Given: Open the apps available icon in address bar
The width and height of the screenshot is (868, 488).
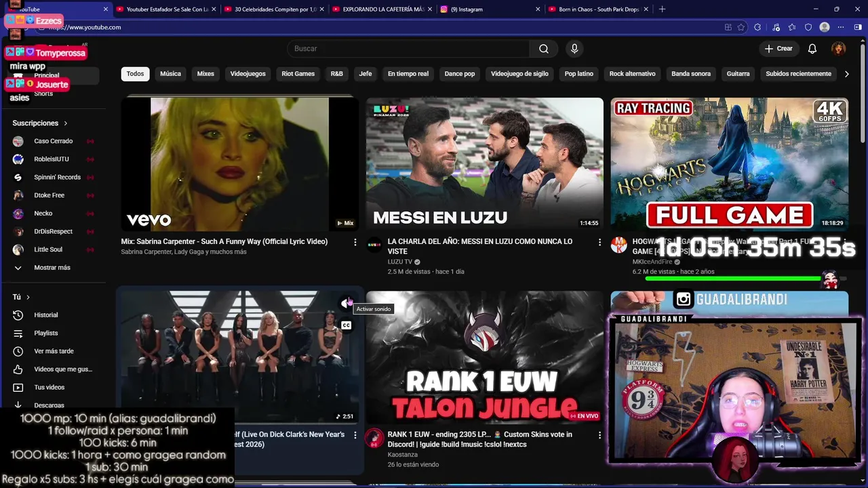Looking at the screenshot, I should pos(728,27).
